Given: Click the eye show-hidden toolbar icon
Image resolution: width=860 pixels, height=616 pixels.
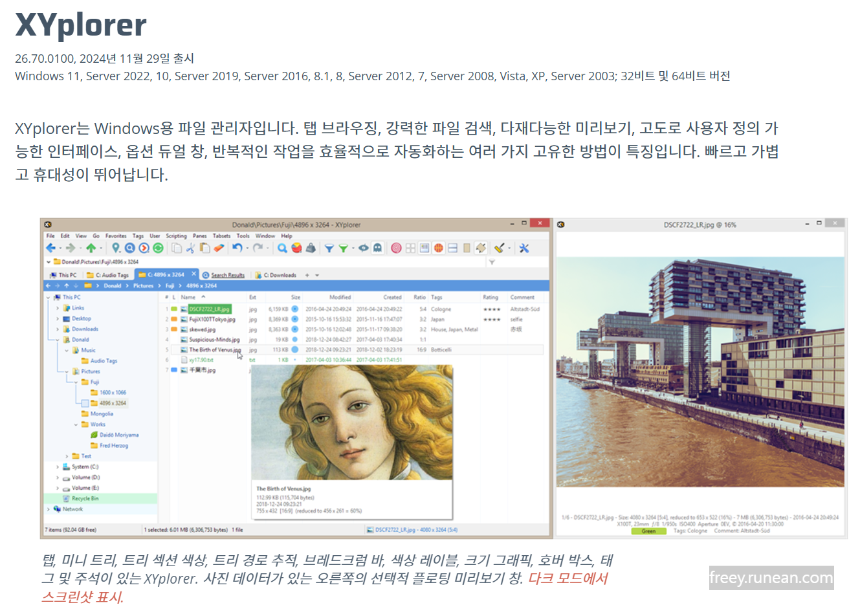Looking at the screenshot, I should (x=364, y=248).
